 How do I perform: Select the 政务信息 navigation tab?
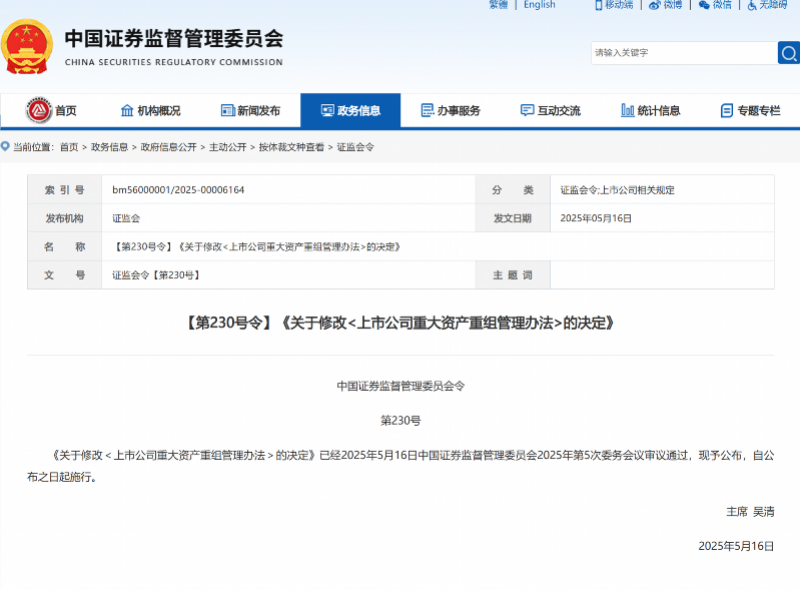(350, 111)
